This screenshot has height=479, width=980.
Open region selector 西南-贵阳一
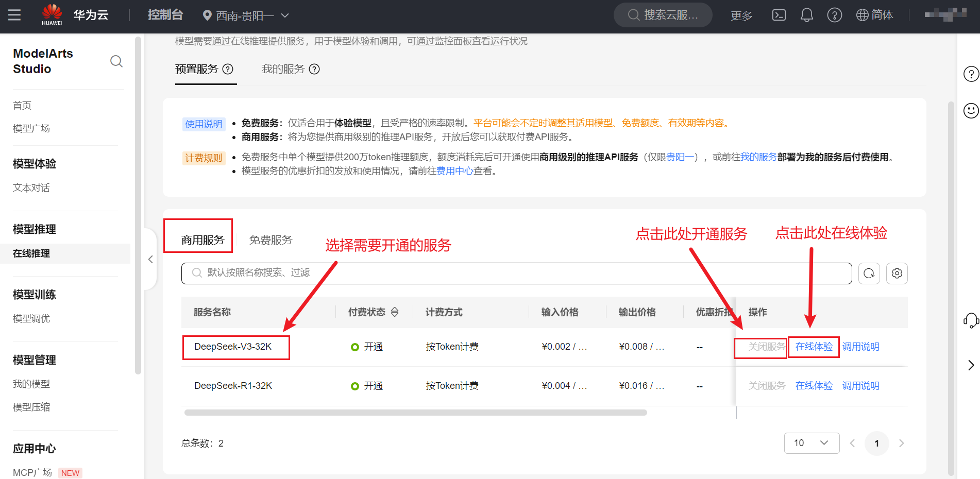click(246, 15)
